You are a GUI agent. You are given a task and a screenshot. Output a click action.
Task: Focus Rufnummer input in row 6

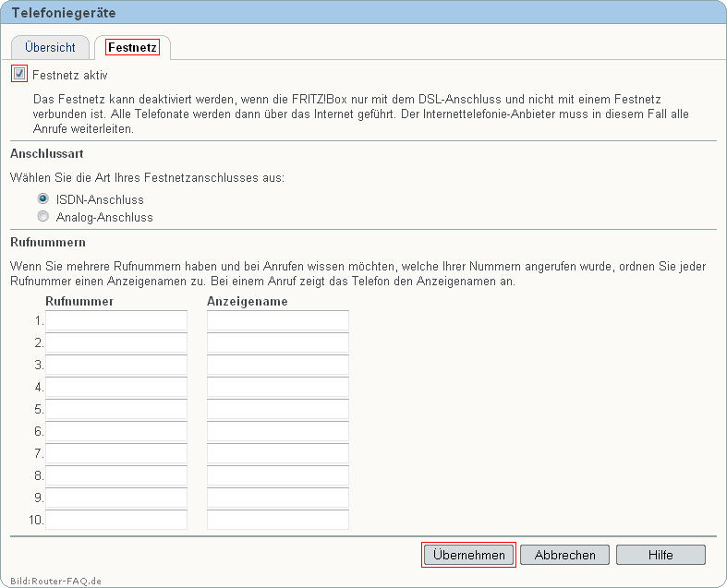116,431
